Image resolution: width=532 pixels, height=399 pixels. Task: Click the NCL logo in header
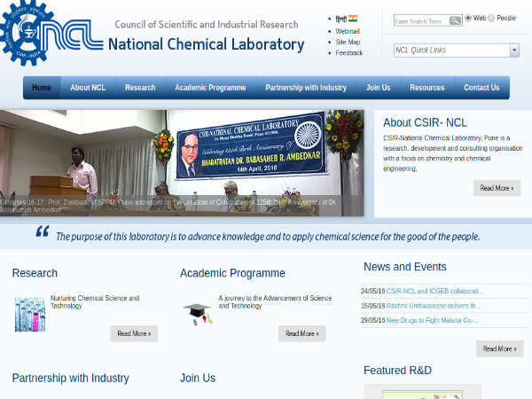click(53, 34)
